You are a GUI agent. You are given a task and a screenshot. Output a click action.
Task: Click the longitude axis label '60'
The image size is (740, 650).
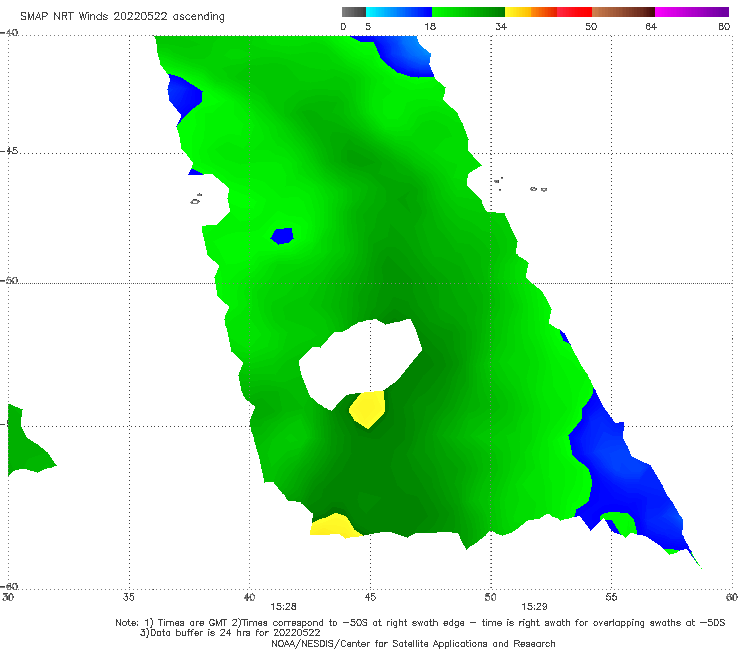[732, 597]
